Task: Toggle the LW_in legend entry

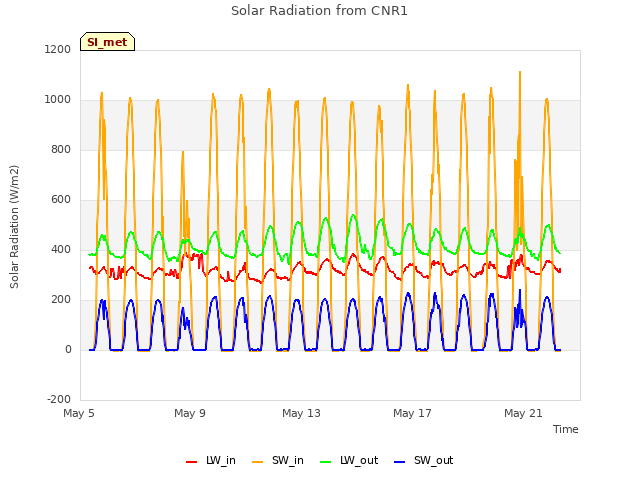Action: [211, 460]
